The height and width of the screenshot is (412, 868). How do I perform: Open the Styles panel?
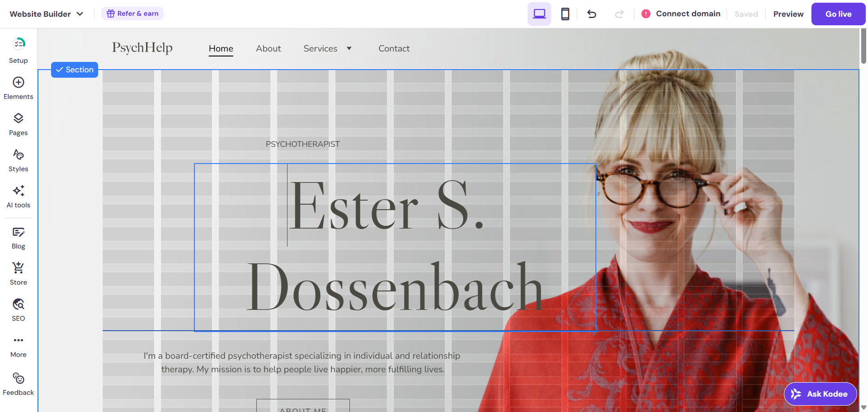click(x=19, y=160)
